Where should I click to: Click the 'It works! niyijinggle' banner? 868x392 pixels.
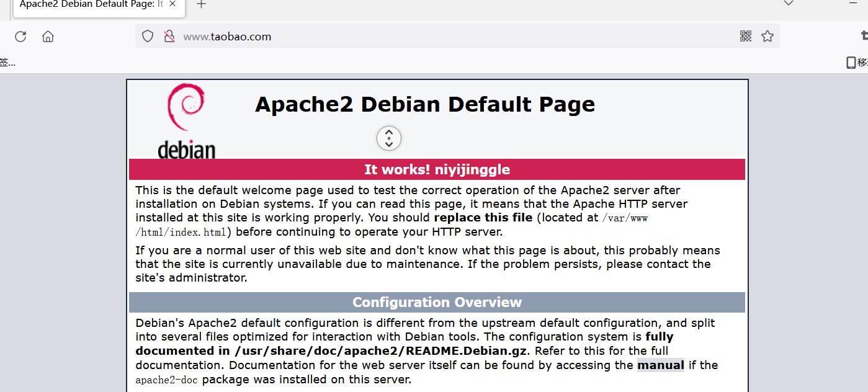click(437, 169)
